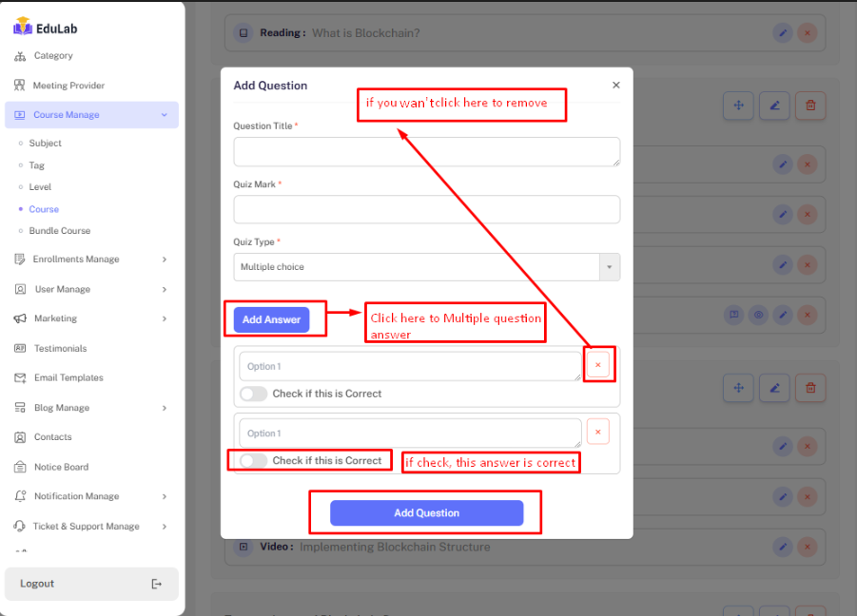The height and width of the screenshot is (616, 857).
Task: Click the edit pencil icon on the Reading row
Action: pyautogui.click(x=782, y=33)
